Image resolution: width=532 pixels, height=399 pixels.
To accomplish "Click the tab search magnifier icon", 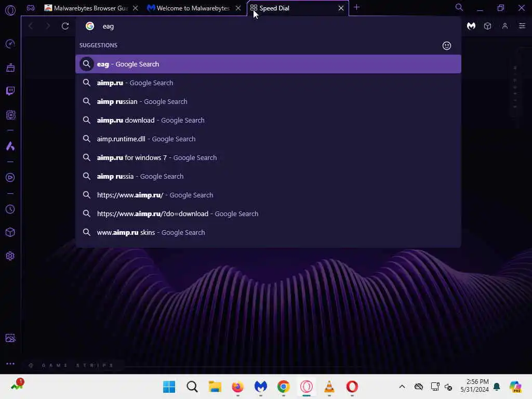I will click(x=459, y=7).
